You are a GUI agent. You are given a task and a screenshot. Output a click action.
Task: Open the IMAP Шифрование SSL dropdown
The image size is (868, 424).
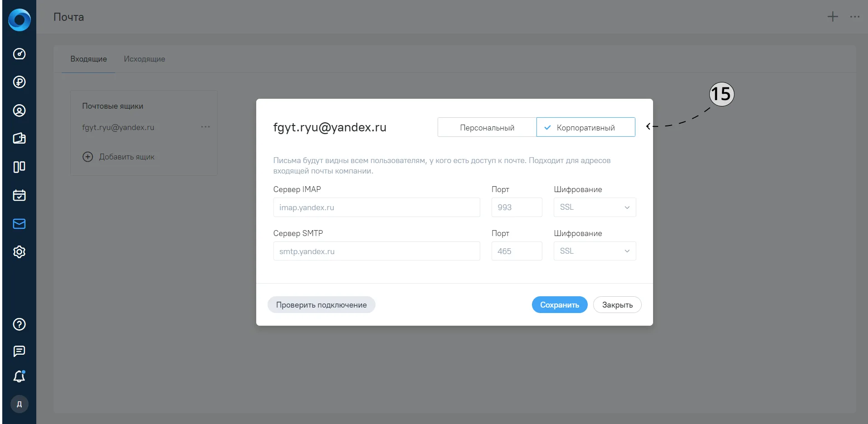(x=595, y=207)
